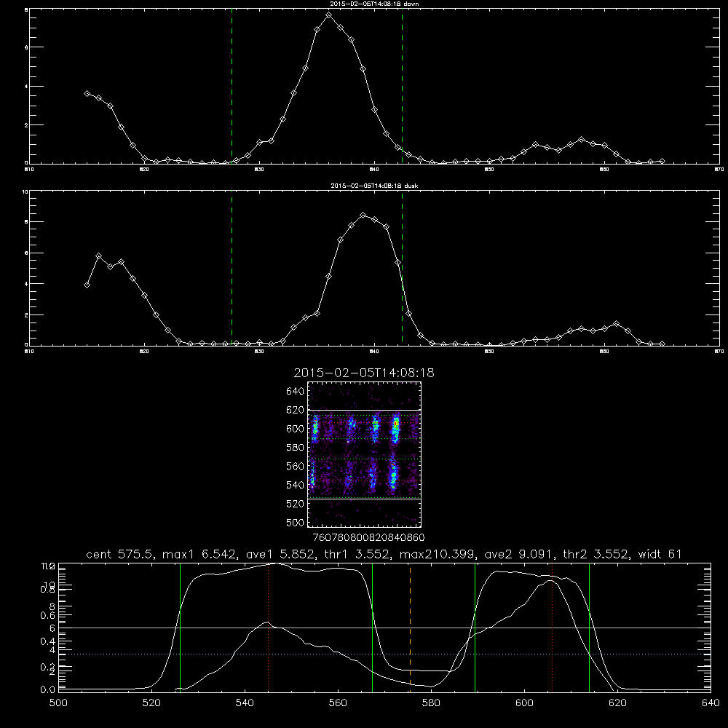Click green vertical line near 567 in bottom plot
The image size is (728, 728).
click(x=372, y=627)
